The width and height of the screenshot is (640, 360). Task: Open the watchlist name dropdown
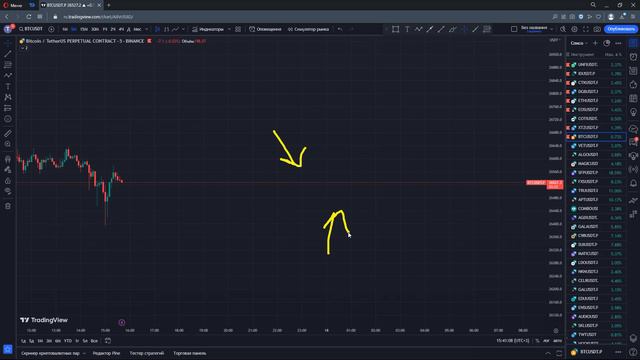(579, 43)
